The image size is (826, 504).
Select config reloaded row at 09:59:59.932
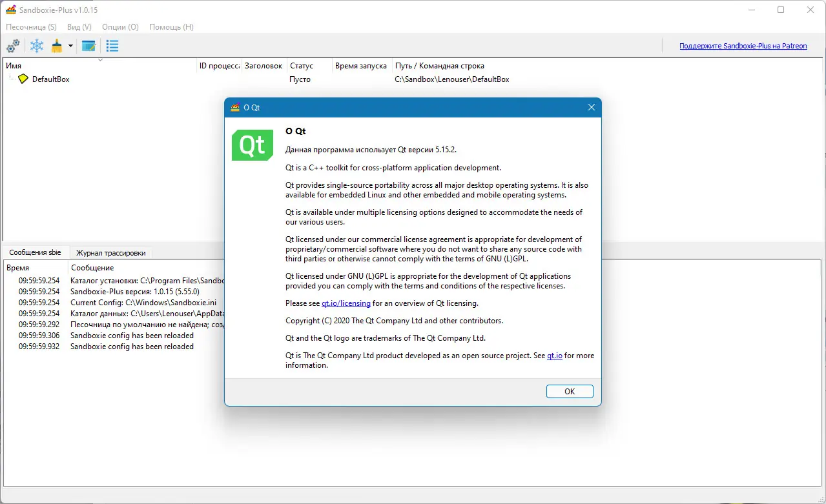[x=114, y=347]
